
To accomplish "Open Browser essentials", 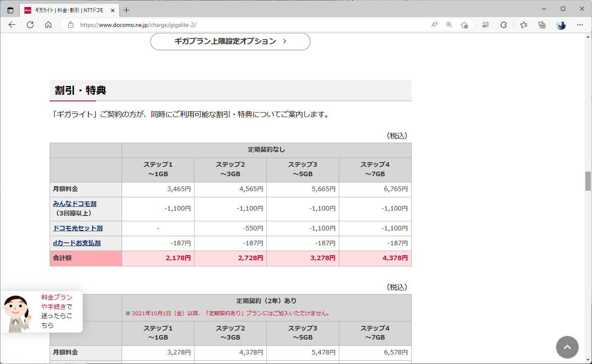I will 503,25.
